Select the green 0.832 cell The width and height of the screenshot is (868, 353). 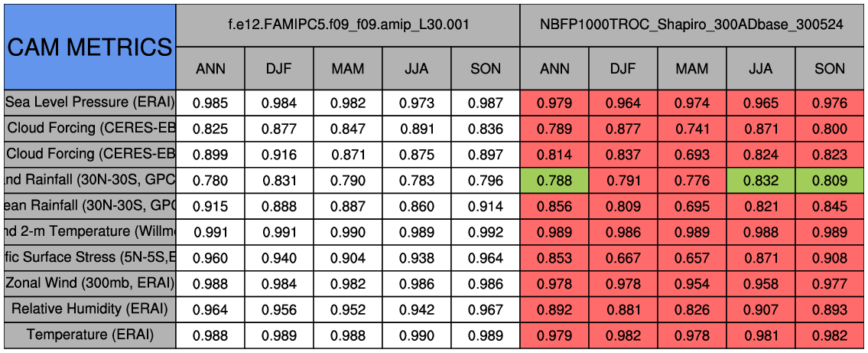(x=761, y=181)
